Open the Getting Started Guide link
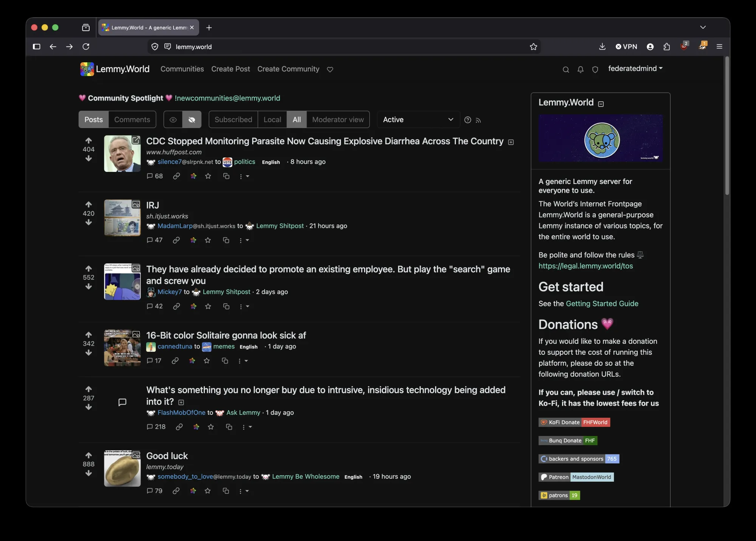Screen dimensions: 756x541 [x=602, y=304]
